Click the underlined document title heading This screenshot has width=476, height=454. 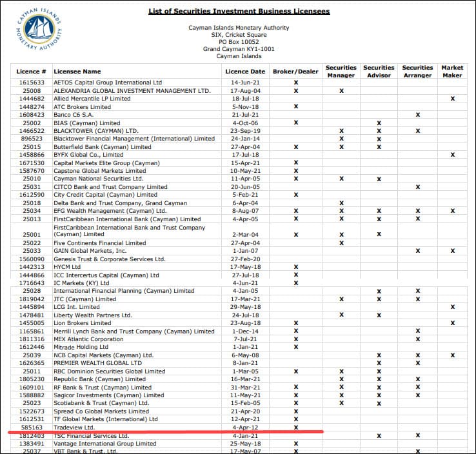point(239,11)
